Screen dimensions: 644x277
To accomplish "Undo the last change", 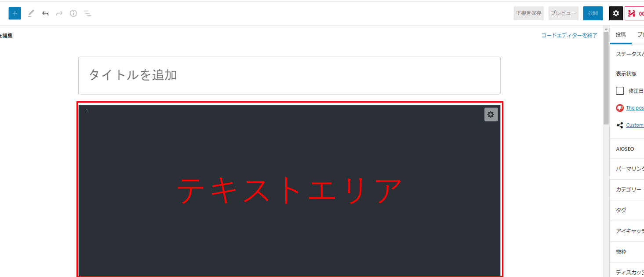I will (x=45, y=13).
